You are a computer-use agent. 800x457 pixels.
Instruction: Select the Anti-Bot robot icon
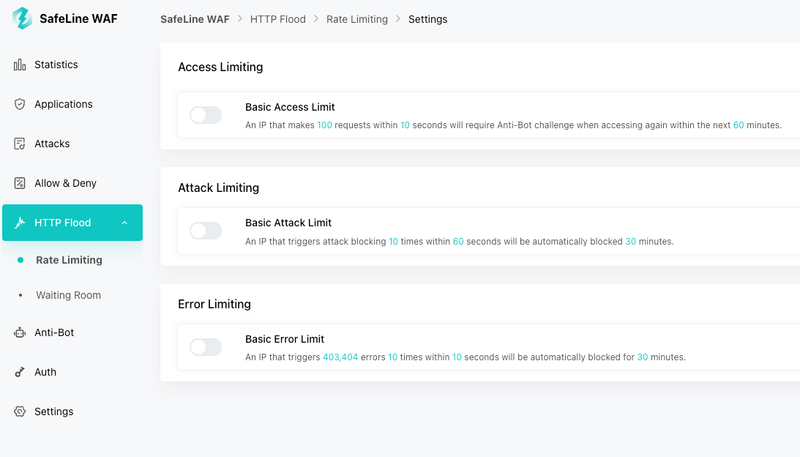(19, 333)
